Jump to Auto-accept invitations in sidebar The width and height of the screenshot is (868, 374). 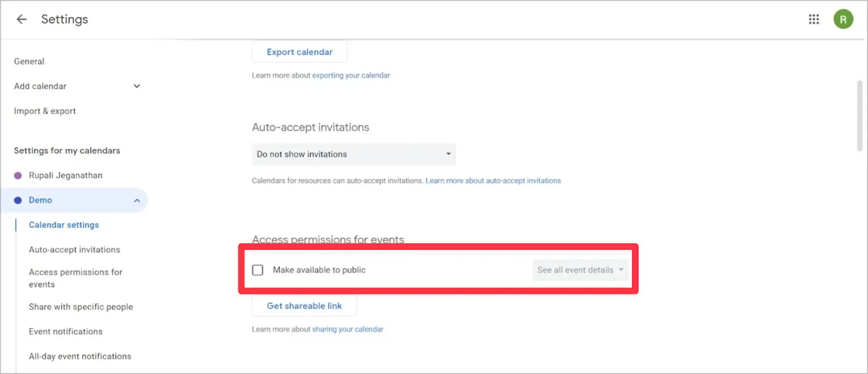74,250
